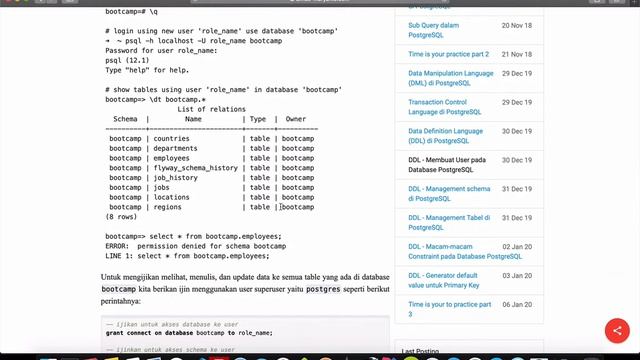Click the '30 Dec 19' date beside Data Definition Language
640x360 pixels.
coord(517,131)
